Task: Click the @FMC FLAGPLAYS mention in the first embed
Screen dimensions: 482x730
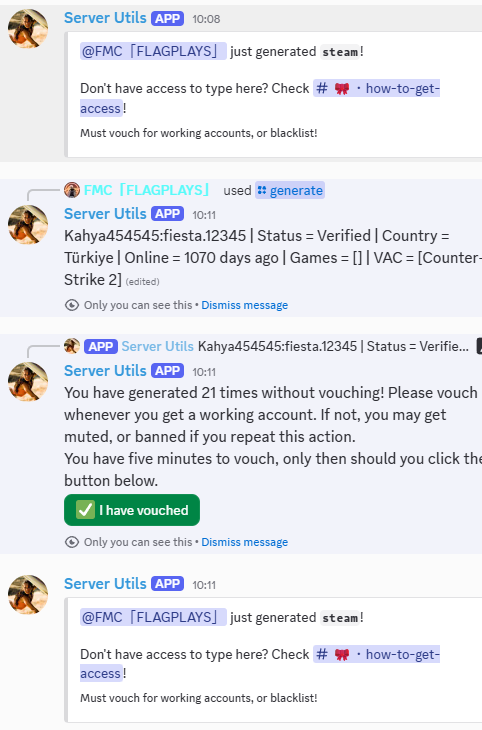Action: [x=153, y=51]
